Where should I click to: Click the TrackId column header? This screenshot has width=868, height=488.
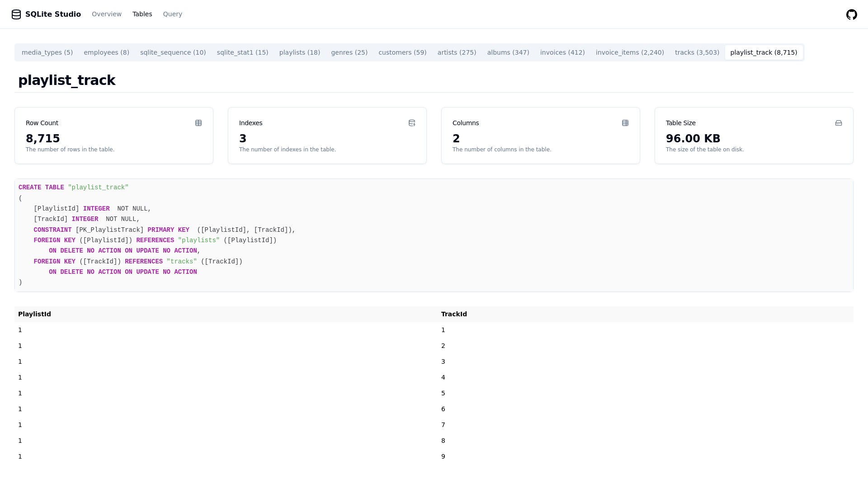454,314
